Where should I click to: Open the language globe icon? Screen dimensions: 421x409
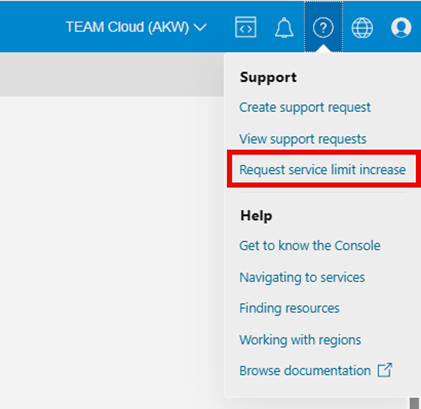(362, 27)
